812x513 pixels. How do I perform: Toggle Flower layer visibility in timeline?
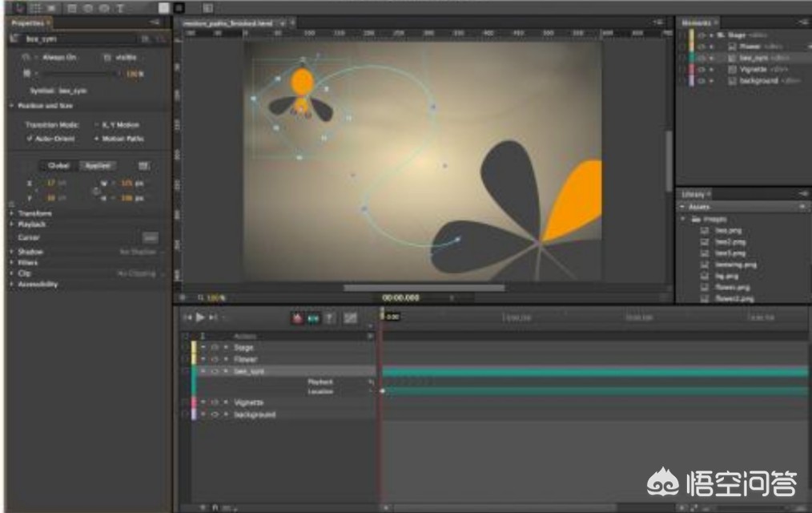pos(215,359)
